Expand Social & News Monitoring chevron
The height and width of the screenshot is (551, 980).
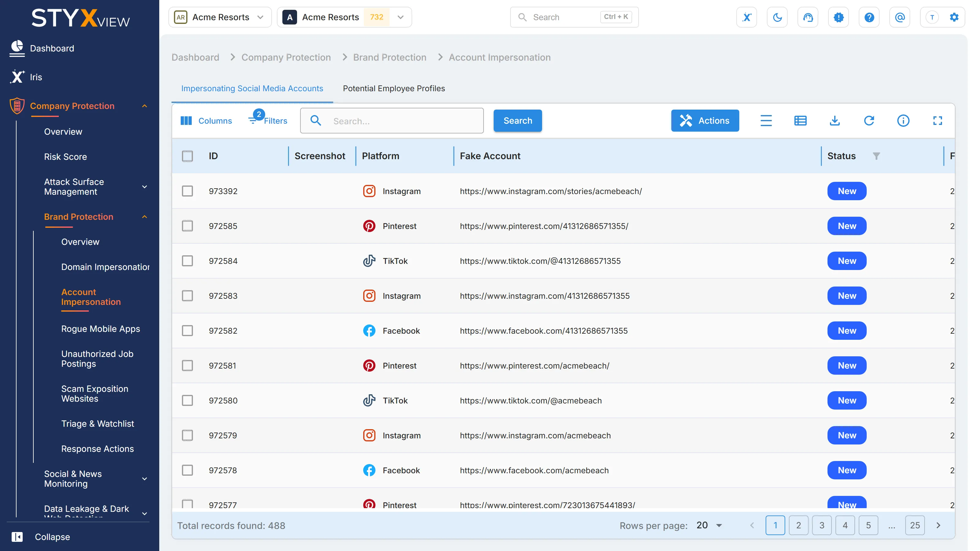coord(145,479)
